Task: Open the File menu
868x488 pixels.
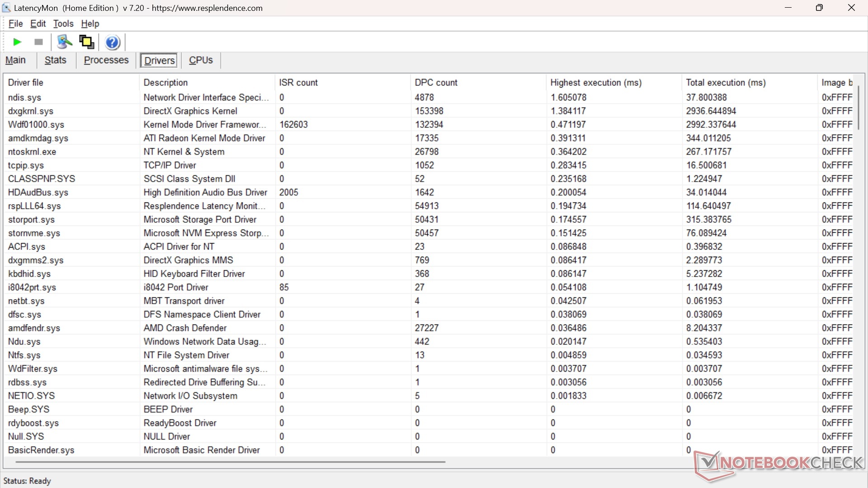Action: click(15, 23)
